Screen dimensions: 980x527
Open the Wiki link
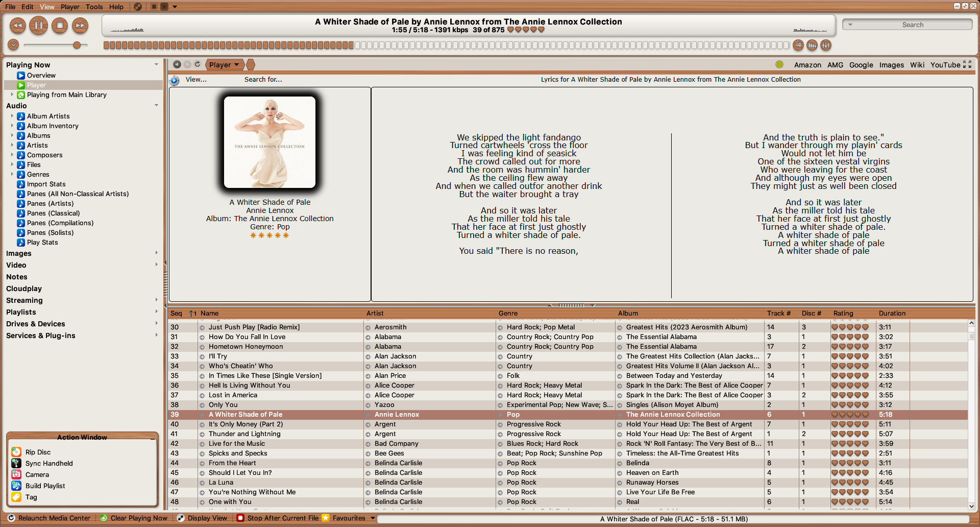[x=917, y=65]
